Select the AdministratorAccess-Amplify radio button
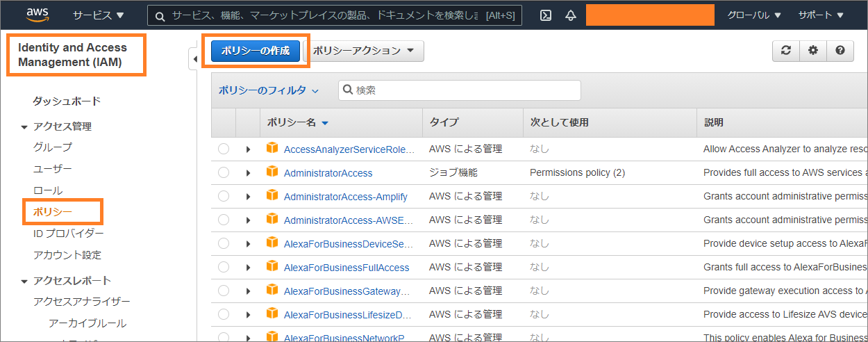Viewport: 868px width, 342px height. 223,196
